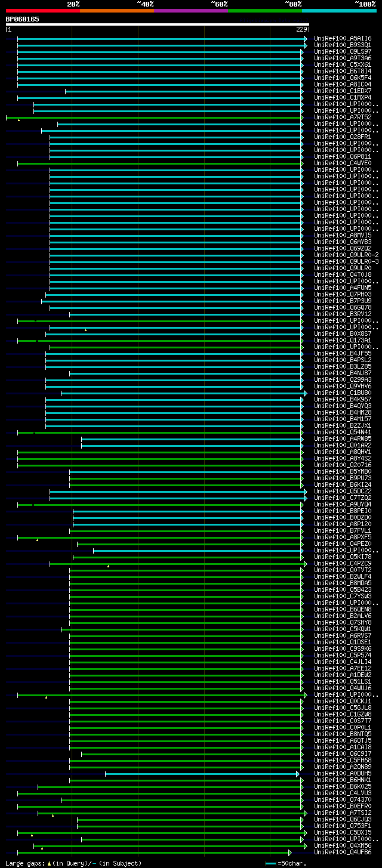The width and height of the screenshot is (382, 868).
Task: Click the UniRef100_Q4XM56 label
Action: [343, 845]
